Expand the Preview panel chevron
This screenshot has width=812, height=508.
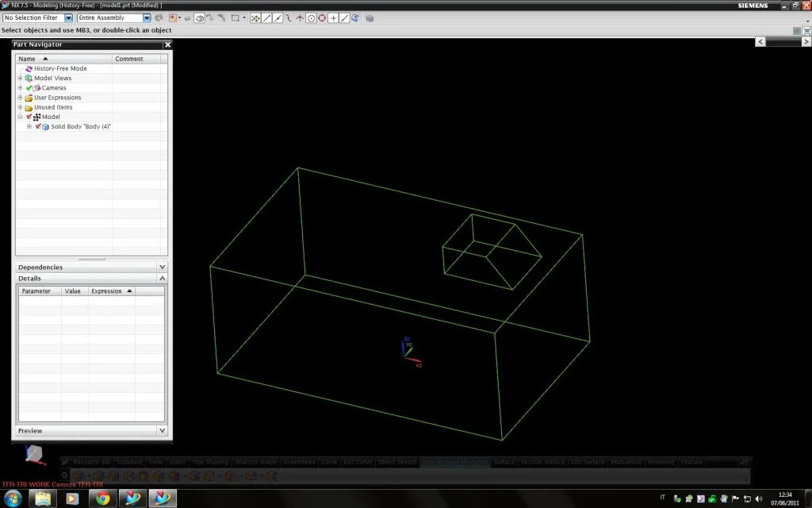tap(162, 431)
